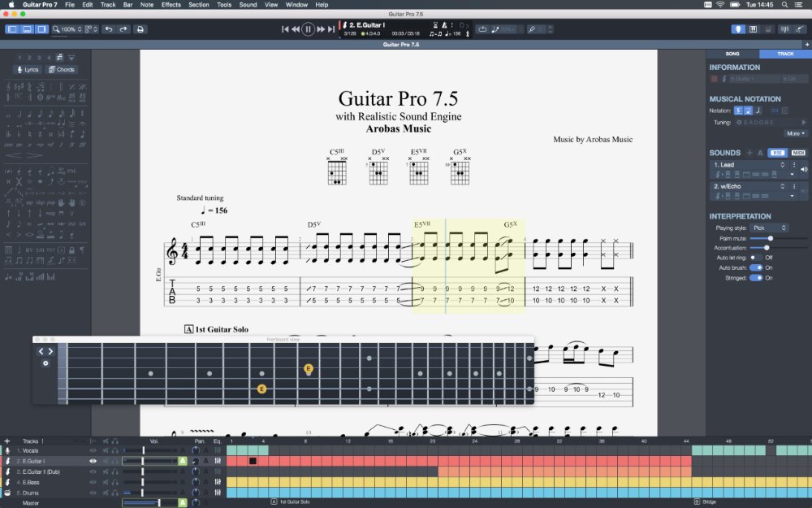
Task: Pause playback with the transport pause button
Action: (308, 29)
